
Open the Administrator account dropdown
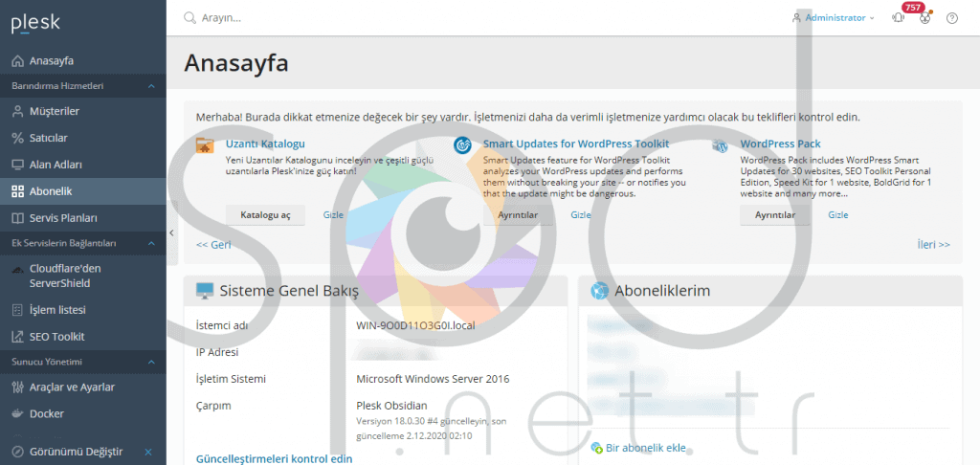coord(834,18)
